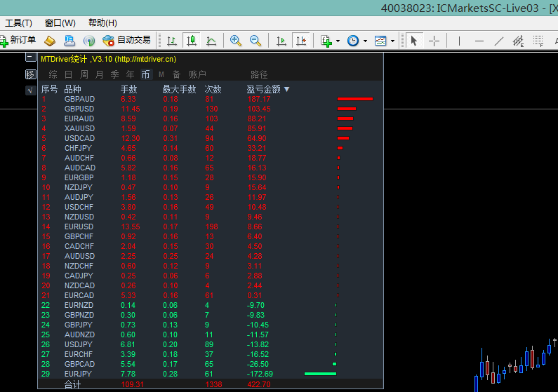Zoom out on the chart
The height and width of the screenshot is (392, 558).
coord(255,41)
